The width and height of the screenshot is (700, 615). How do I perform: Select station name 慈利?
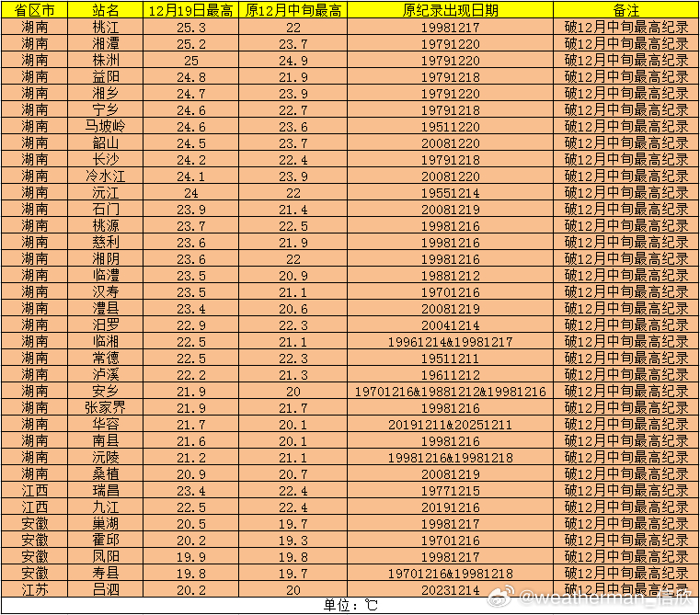click(x=106, y=243)
